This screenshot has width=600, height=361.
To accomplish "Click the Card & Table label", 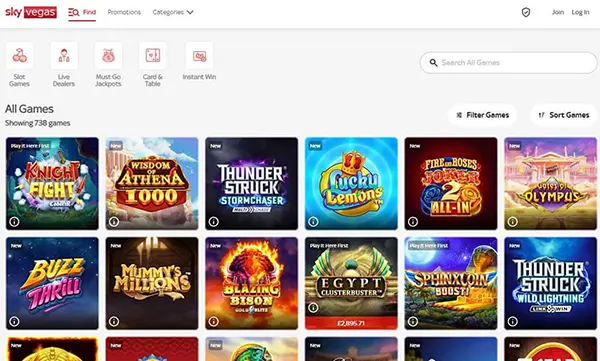I will [x=153, y=80].
